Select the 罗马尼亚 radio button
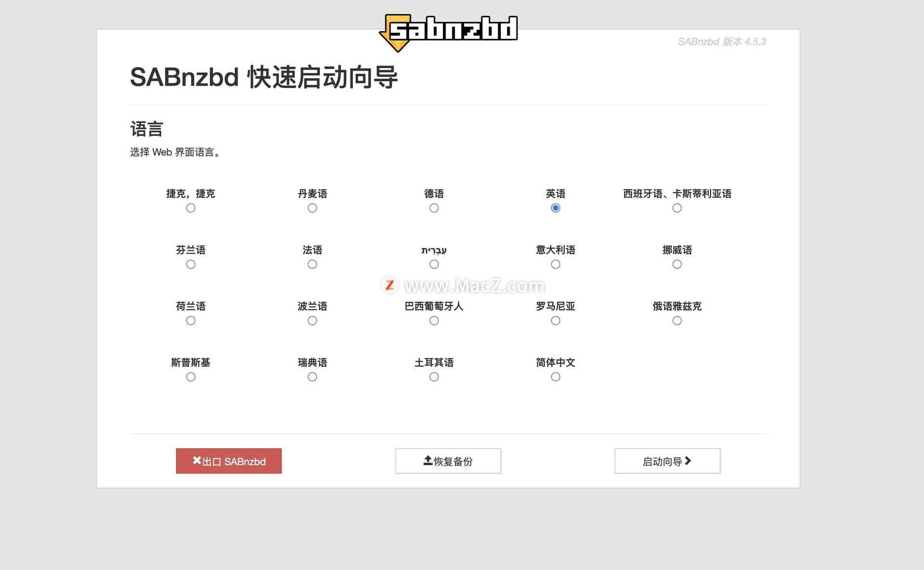 [x=555, y=321]
